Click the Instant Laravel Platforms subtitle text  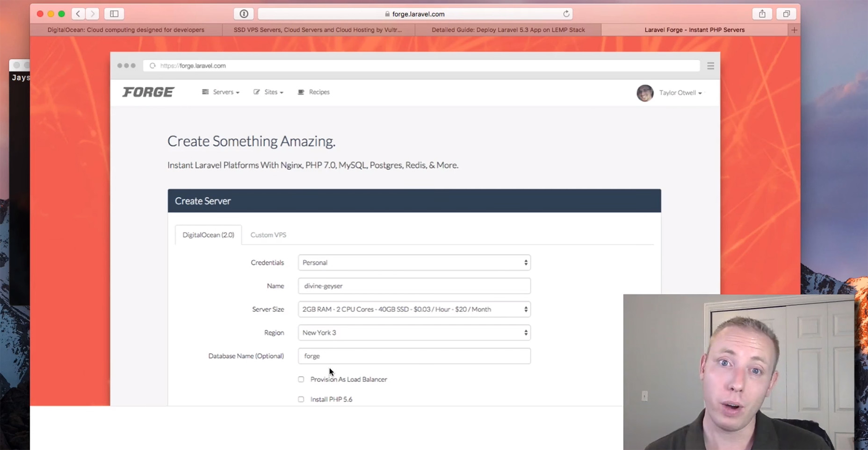tap(313, 165)
